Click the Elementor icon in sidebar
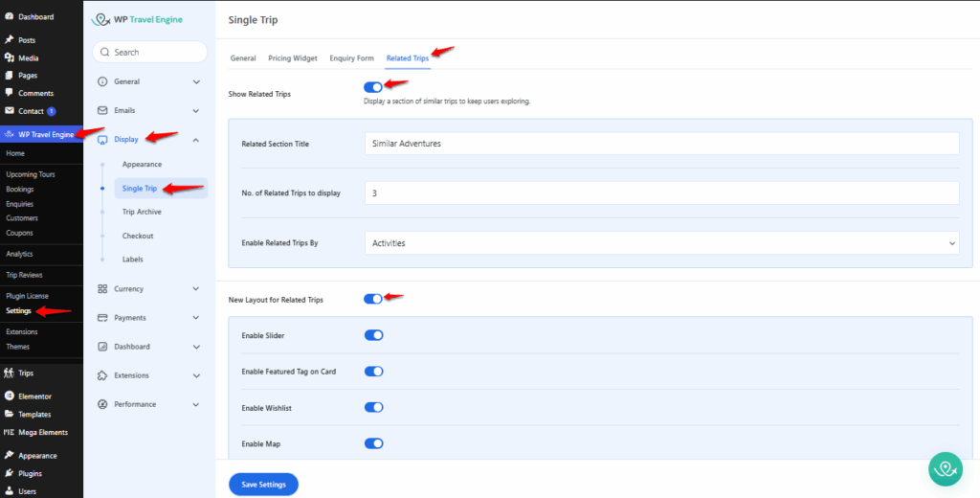Image resolution: width=980 pixels, height=498 pixels. pyautogui.click(x=9, y=396)
